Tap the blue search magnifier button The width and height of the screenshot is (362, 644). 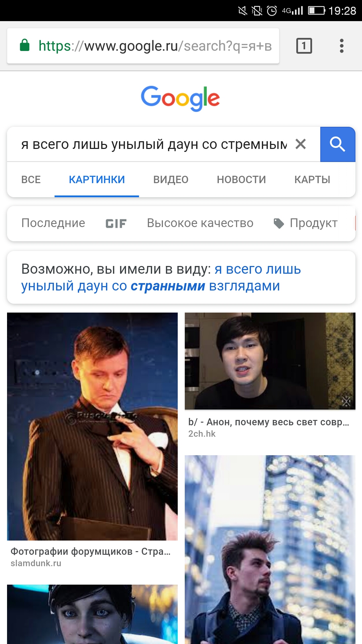click(338, 144)
